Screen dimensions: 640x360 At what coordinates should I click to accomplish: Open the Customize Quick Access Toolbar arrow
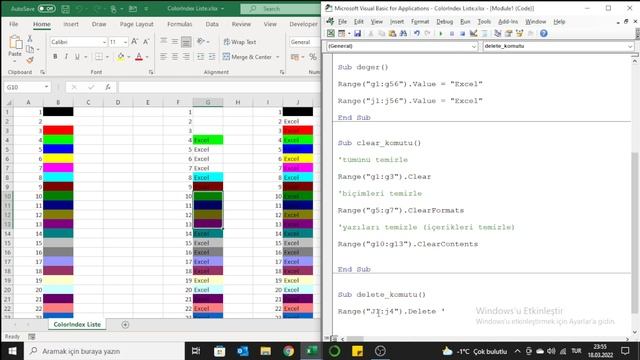[x=146, y=9]
